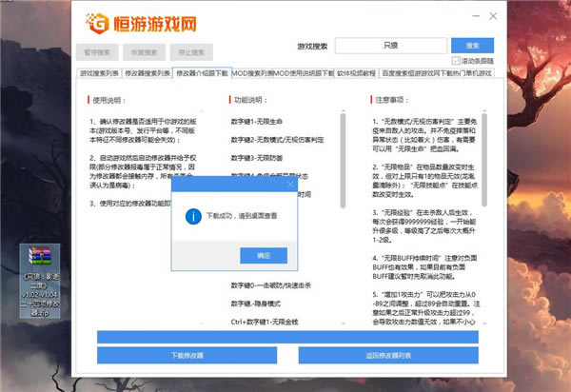Click the up arrow of 功能说明 scrollbar
This screenshot has height=392, width=571.
pyautogui.click(x=343, y=110)
